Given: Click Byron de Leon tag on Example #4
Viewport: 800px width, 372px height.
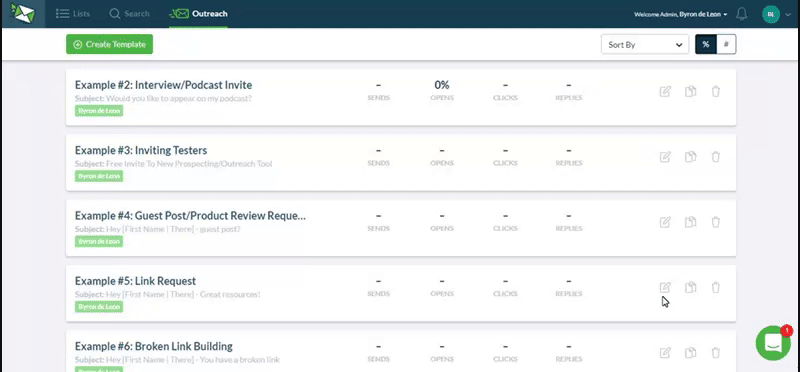Looking at the screenshot, I should [99, 241].
